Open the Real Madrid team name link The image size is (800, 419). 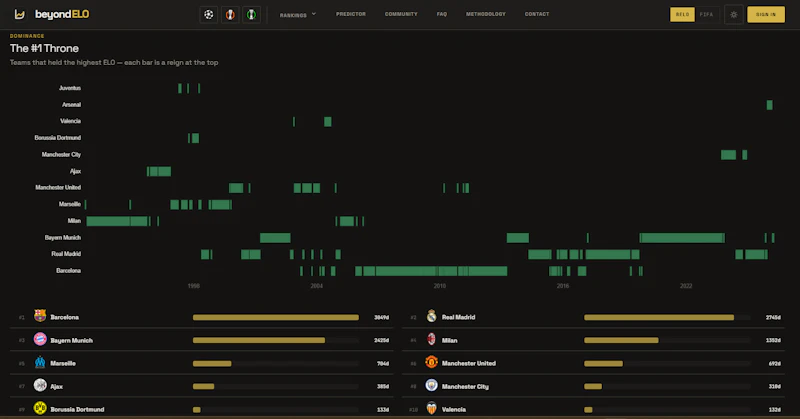coord(458,317)
